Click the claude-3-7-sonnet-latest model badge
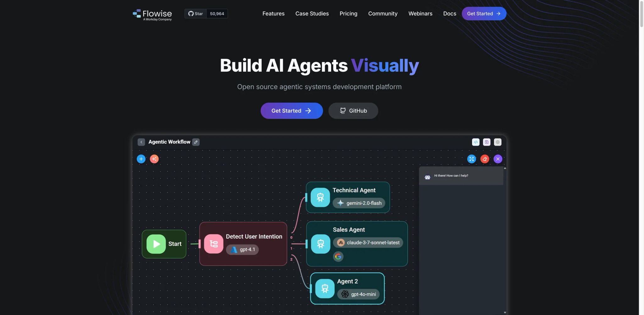The height and width of the screenshot is (315, 644). click(x=368, y=242)
